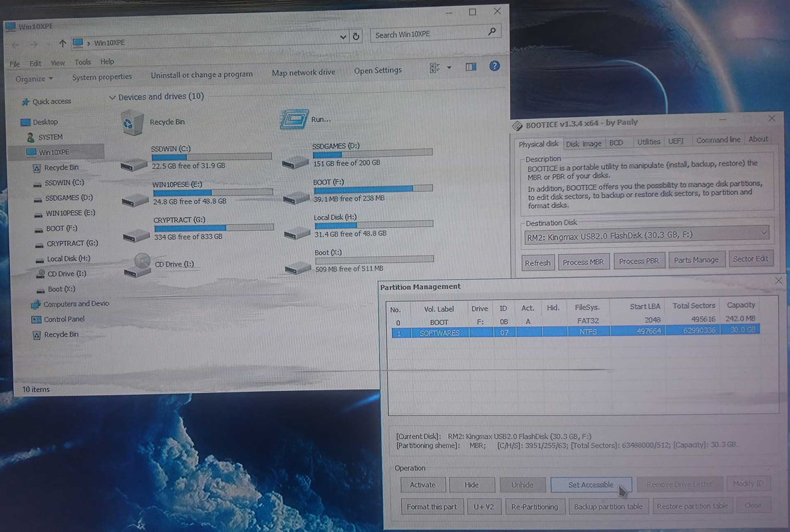The width and height of the screenshot is (790, 532).
Task: Click System properties in Explorer toolbar
Action: pyautogui.click(x=102, y=77)
